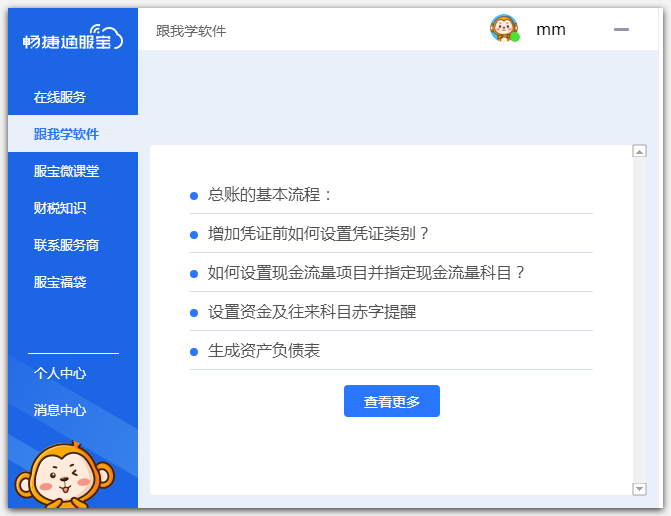Screen dimensions: 671x516
Task: Click the monkey mascot at sidebar bottom
Action: click(x=64, y=475)
